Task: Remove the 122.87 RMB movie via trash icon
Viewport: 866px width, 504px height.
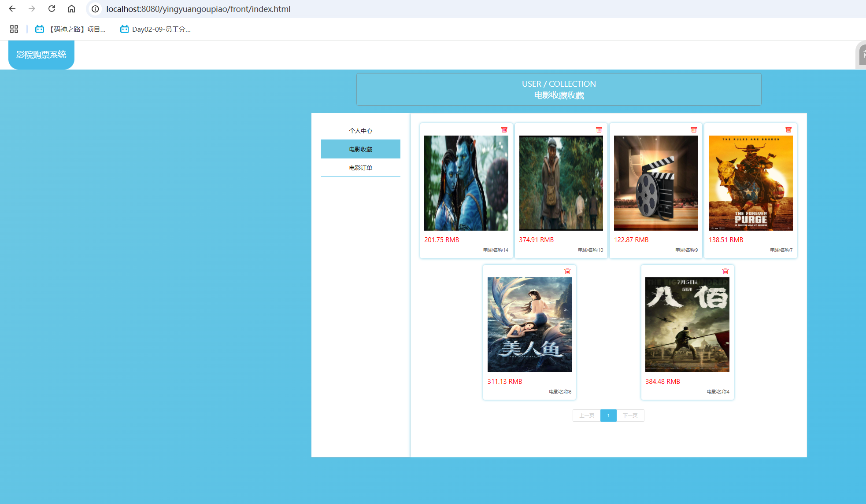Action: (x=694, y=129)
